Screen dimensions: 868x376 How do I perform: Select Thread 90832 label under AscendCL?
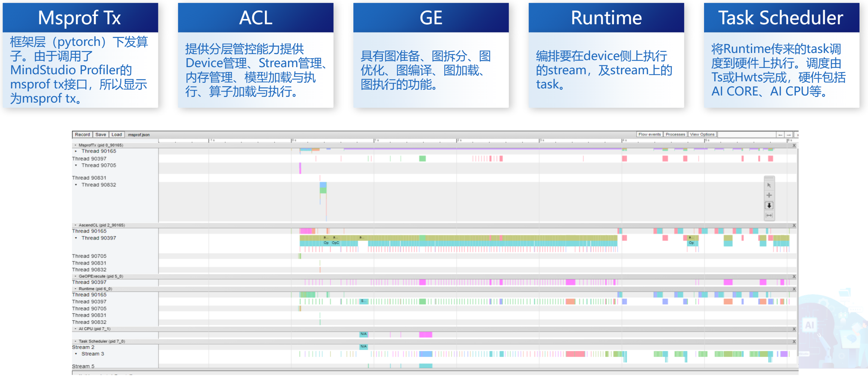click(x=89, y=270)
